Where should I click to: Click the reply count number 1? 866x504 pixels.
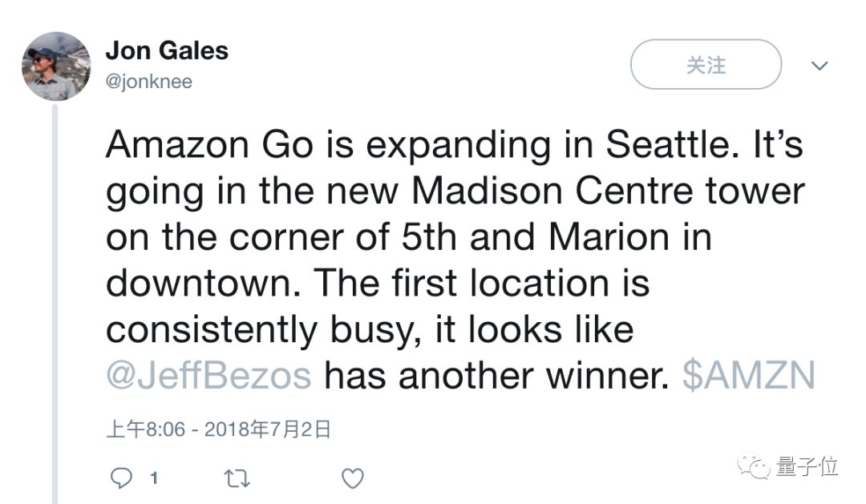154,478
